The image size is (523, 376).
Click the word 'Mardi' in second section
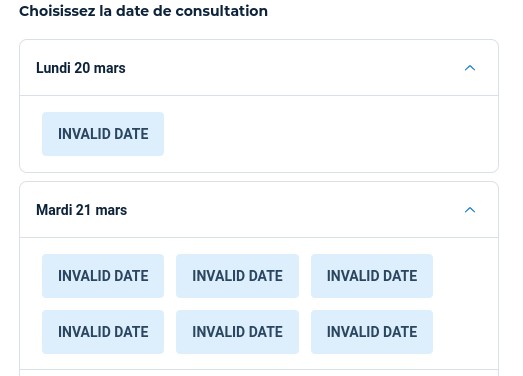pos(54,210)
